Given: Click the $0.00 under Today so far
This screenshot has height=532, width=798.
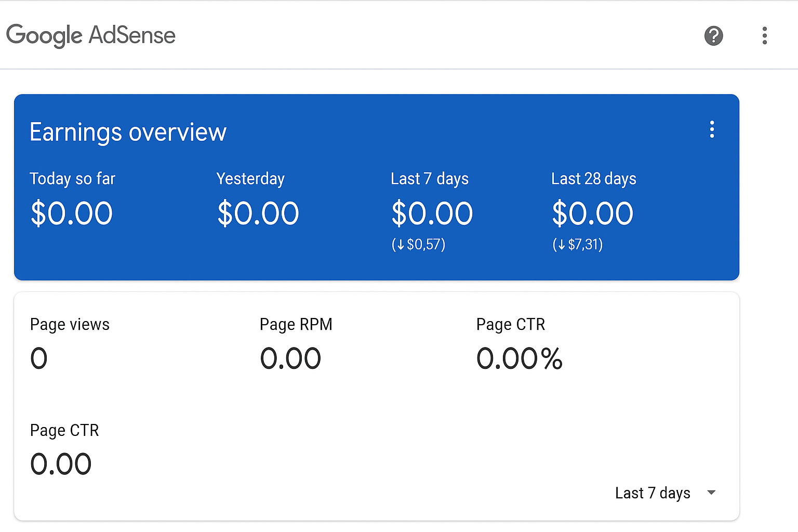Looking at the screenshot, I should coord(72,213).
